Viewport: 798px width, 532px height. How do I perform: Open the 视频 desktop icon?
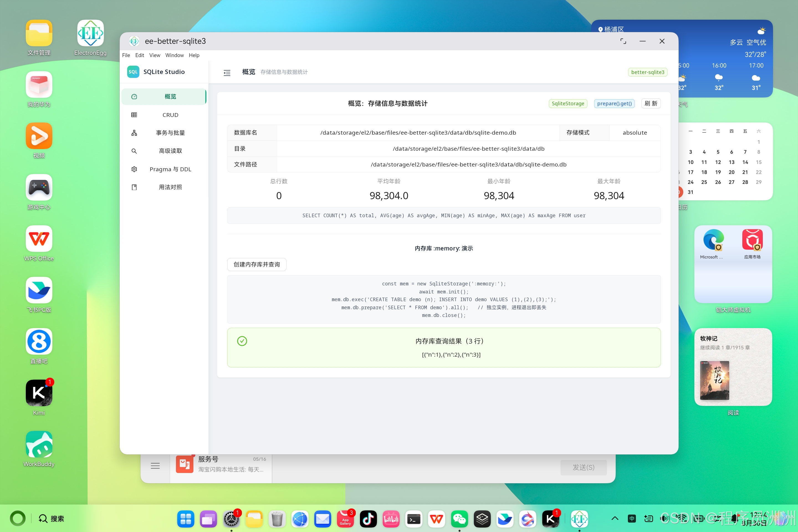coord(39,136)
